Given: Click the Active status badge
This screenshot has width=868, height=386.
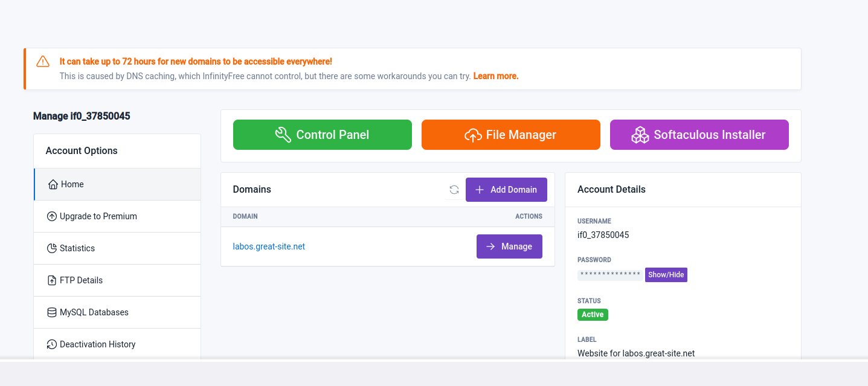Looking at the screenshot, I should (593, 315).
